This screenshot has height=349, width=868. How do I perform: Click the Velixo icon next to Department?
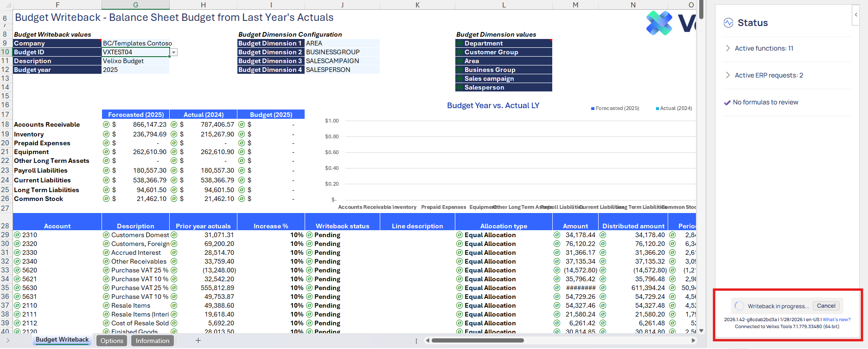(460, 43)
